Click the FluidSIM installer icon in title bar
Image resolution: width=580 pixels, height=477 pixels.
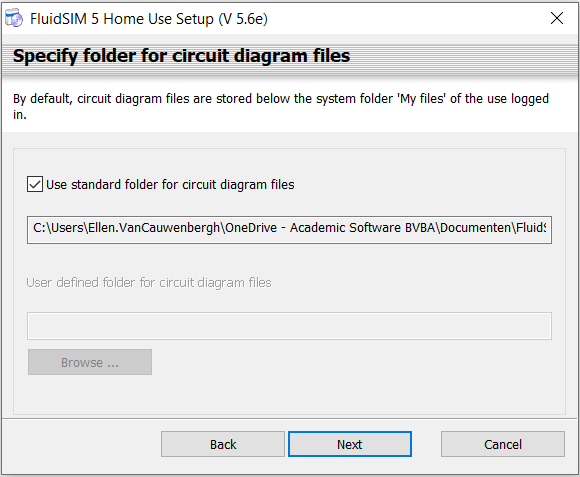14,18
